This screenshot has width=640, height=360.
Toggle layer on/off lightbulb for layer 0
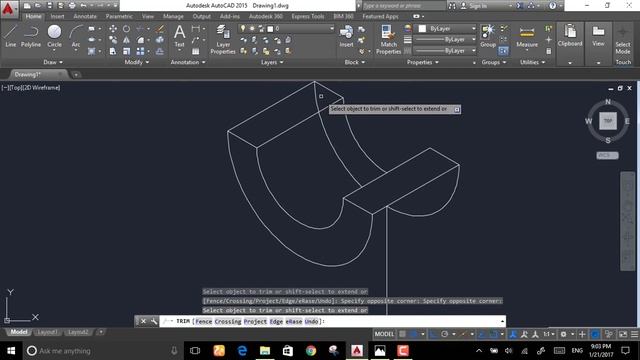tap(243, 29)
